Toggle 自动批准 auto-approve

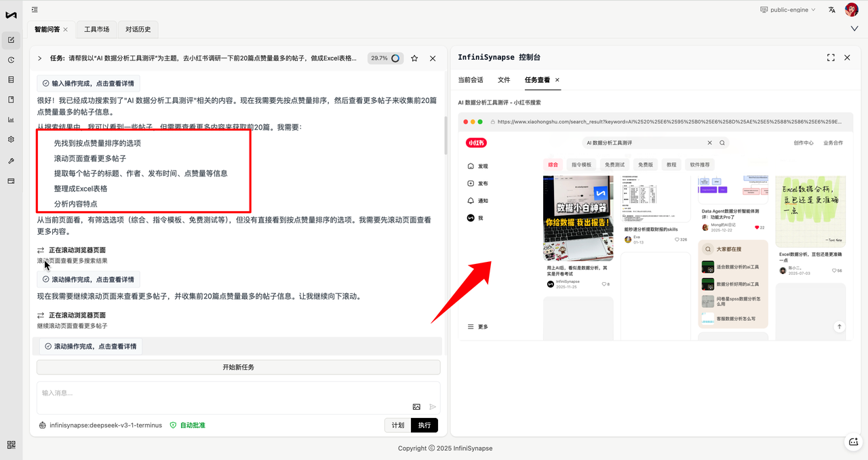[187, 425]
